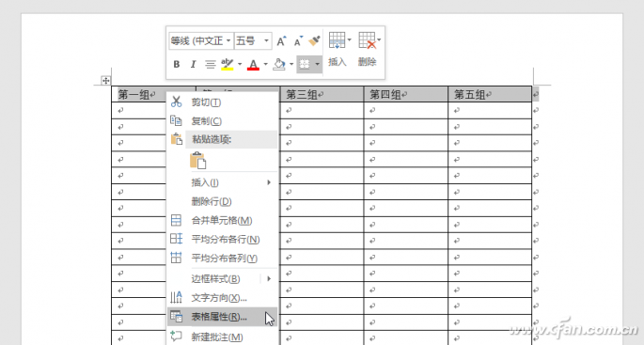Expand the borders dropdown arrow
Screen dimensions: 644x345
coord(317,65)
